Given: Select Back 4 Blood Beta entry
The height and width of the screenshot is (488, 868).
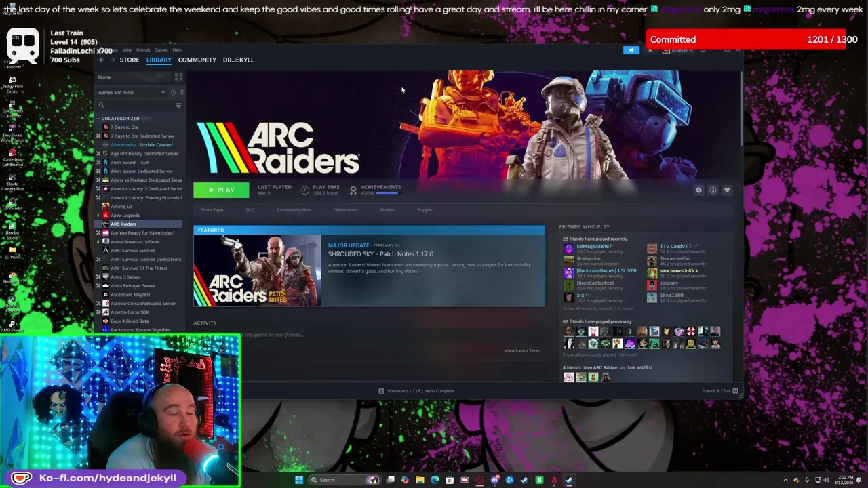Looking at the screenshot, I should [130, 321].
